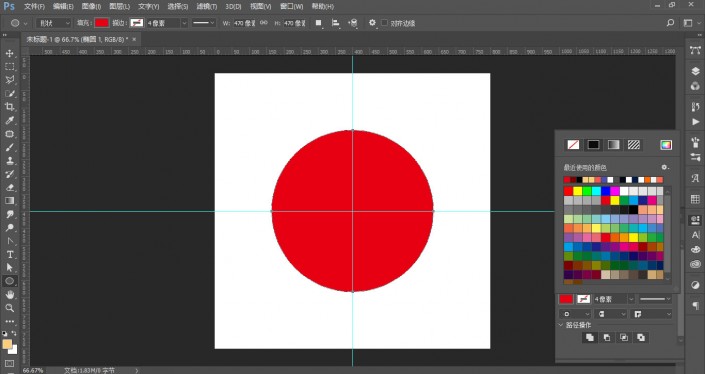The height and width of the screenshot is (374, 705).
Task: Click exclude overlapping shapes button in Properties
Action: [x=641, y=337]
